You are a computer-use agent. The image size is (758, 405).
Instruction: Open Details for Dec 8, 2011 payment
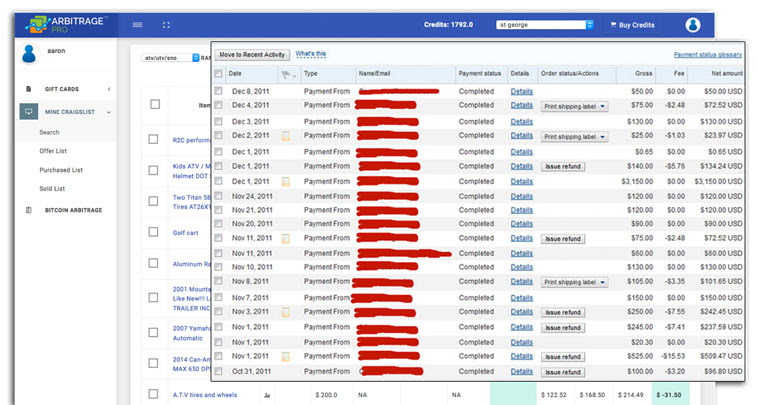[522, 91]
